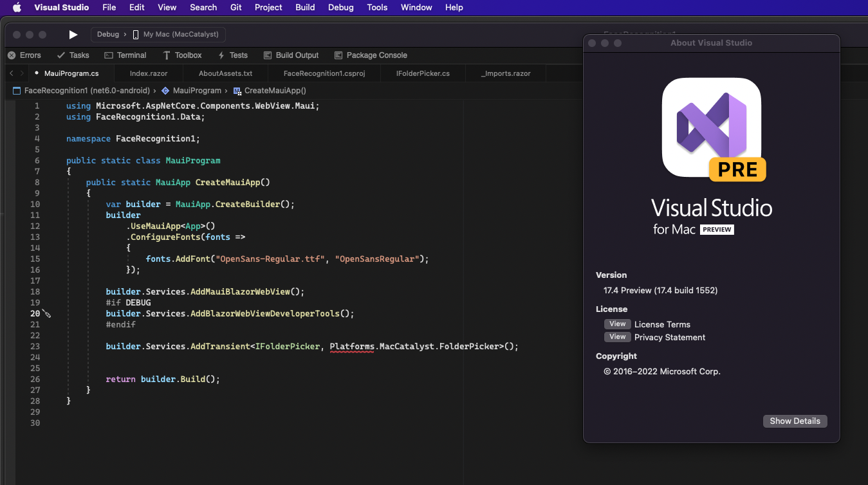Open the Edit menu
The height and width of the screenshot is (485, 868).
(x=137, y=8)
